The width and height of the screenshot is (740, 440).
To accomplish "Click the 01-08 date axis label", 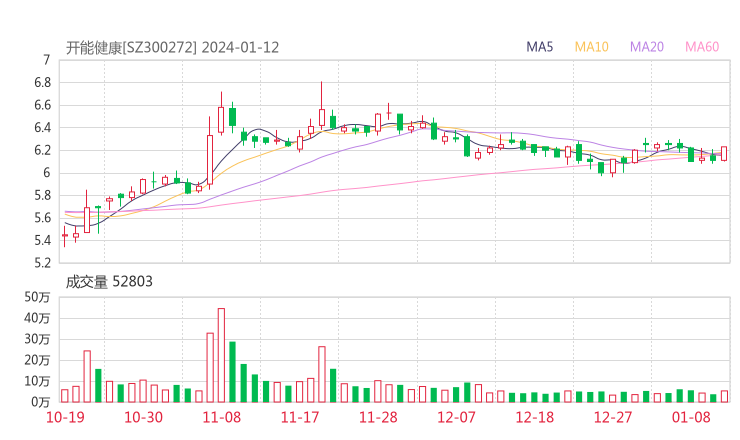I will pos(691,417).
